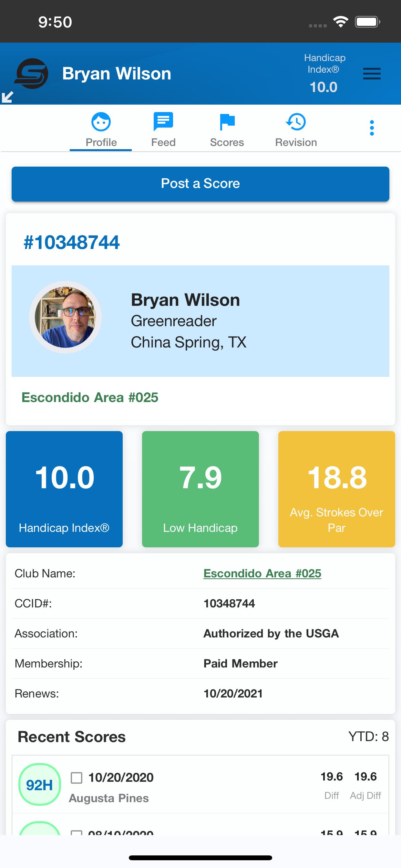Tap the Bryan Wilson name in header
This screenshot has height=868, width=401.
(117, 73)
